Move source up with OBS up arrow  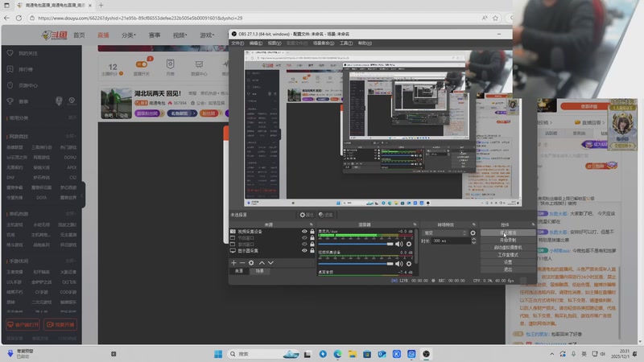point(262,263)
